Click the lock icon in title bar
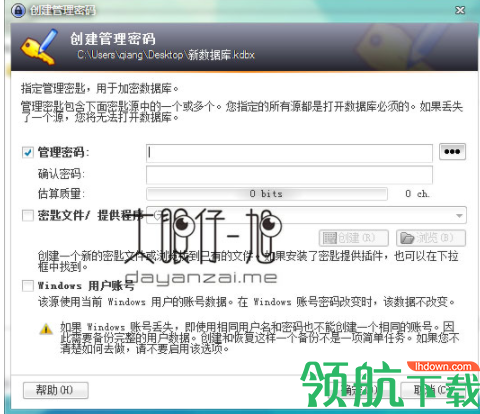This screenshot has width=480, height=414. [18, 10]
